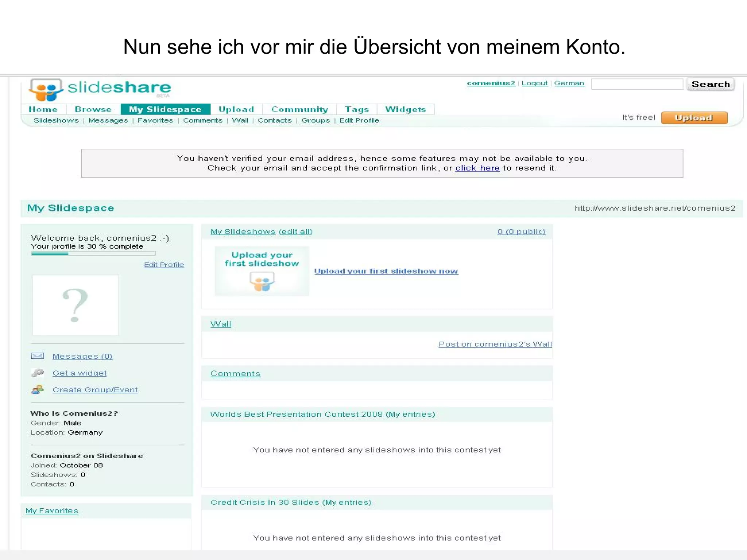Click Post on comenius2's Wall link
Viewport: 747px width, 560px height.
coord(495,344)
